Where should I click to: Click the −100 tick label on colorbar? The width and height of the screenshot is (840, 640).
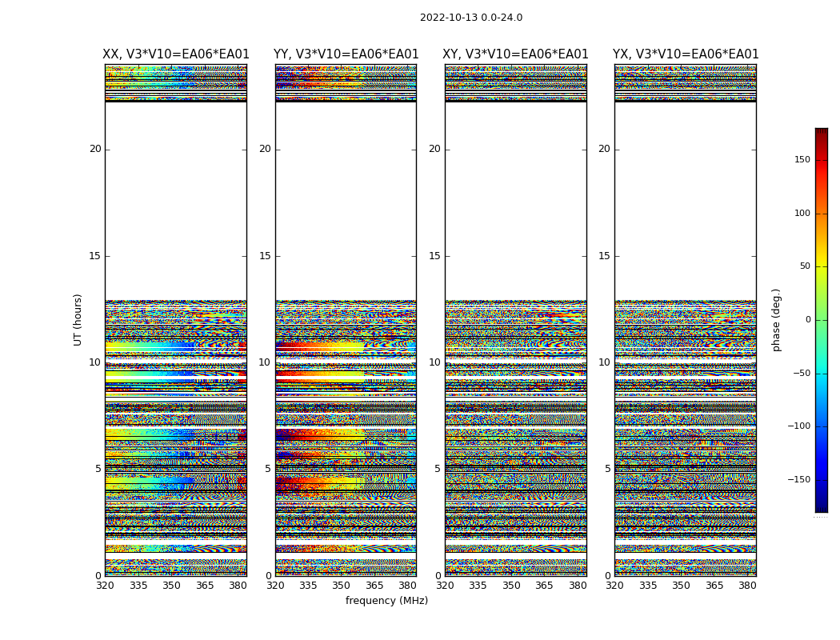click(798, 426)
